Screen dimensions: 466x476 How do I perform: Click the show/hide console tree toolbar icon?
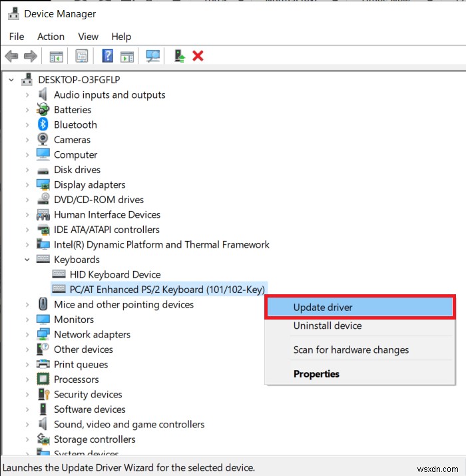click(56, 56)
